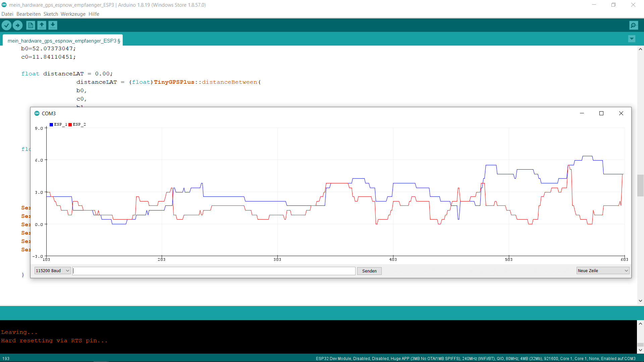The height and width of the screenshot is (362, 644).
Task: Click the Verify sketch checkmark icon
Action: (x=6, y=25)
